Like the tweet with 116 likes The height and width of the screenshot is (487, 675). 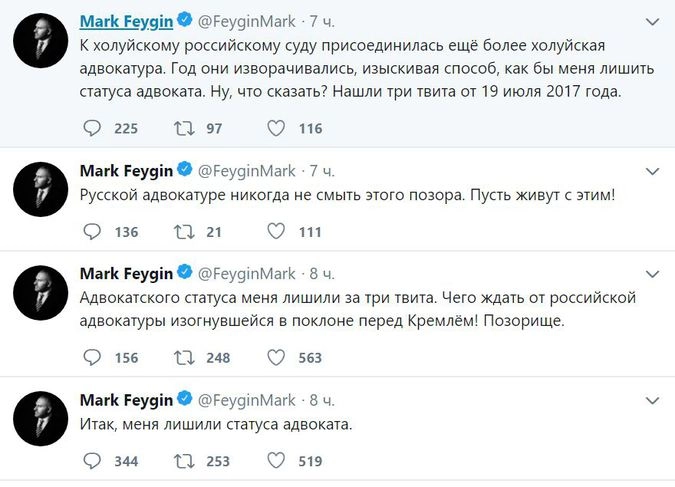tap(276, 128)
